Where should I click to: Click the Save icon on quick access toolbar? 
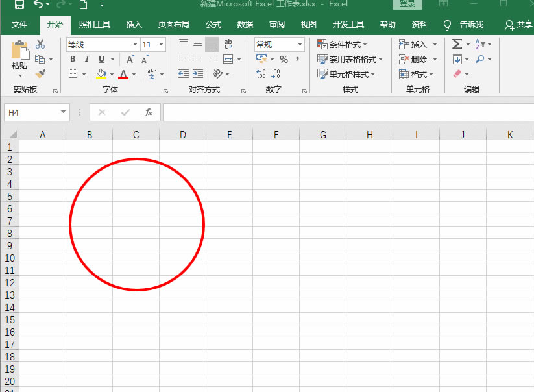(x=19, y=5)
